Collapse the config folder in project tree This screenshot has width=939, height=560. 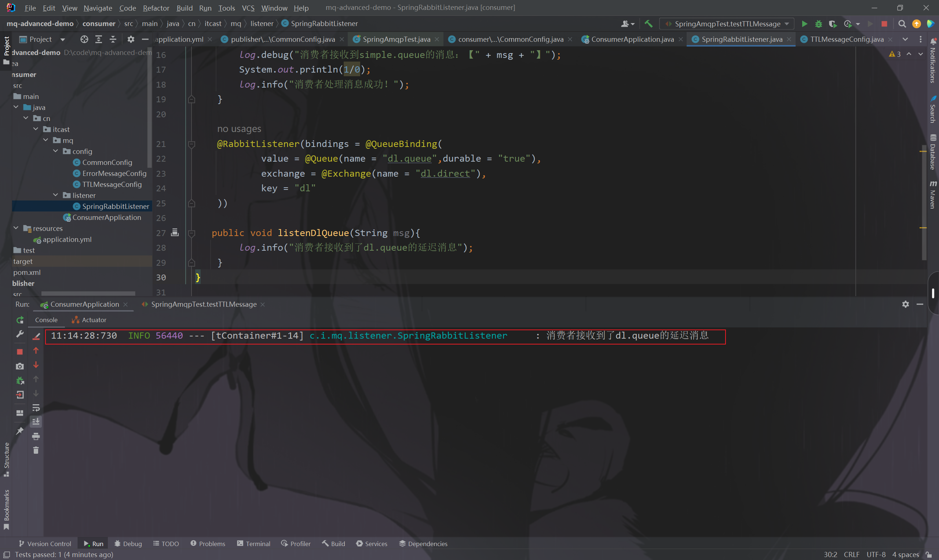pyautogui.click(x=55, y=151)
